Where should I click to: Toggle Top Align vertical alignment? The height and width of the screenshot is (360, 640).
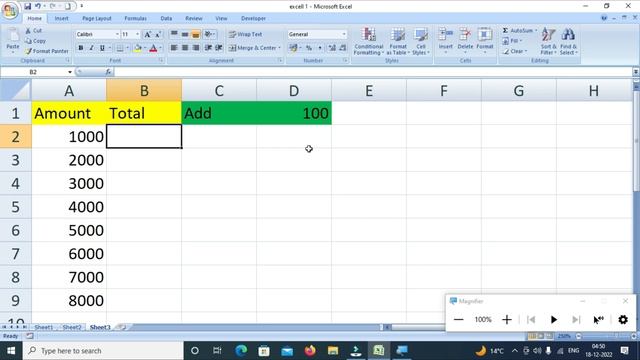point(174,34)
